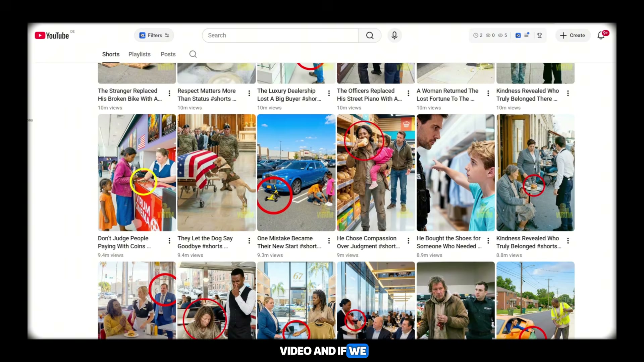Open Kindness Revealed Who Truly Belonged There title
The image size is (644, 362).
point(528,95)
